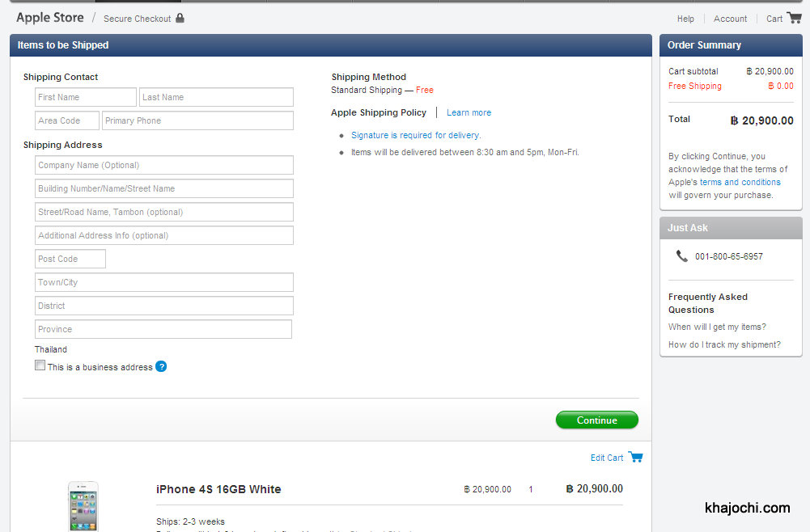Focus the Post Code field

[x=70, y=259]
